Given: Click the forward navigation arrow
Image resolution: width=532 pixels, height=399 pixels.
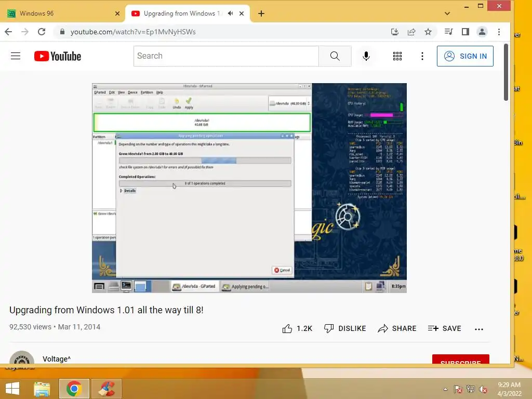Looking at the screenshot, I should pos(25,32).
